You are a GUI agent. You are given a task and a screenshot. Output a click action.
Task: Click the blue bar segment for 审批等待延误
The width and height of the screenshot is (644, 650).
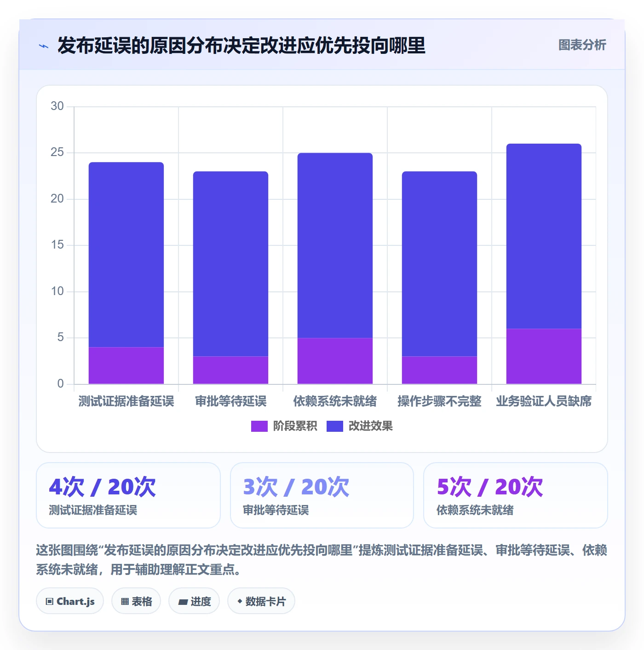[x=230, y=264]
